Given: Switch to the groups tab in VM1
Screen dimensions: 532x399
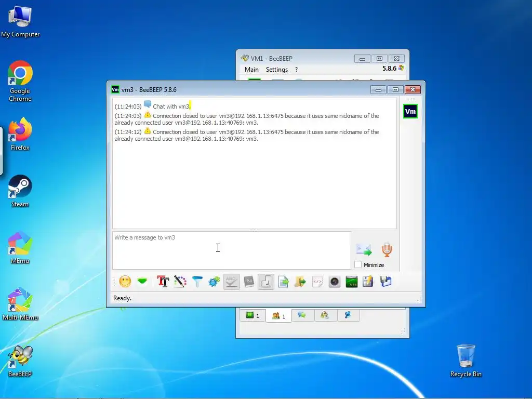Looking at the screenshot, I should click(325, 315).
